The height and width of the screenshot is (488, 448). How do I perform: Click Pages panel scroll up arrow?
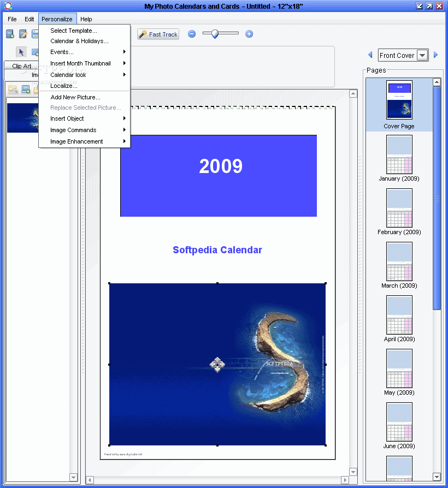pos(437,82)
